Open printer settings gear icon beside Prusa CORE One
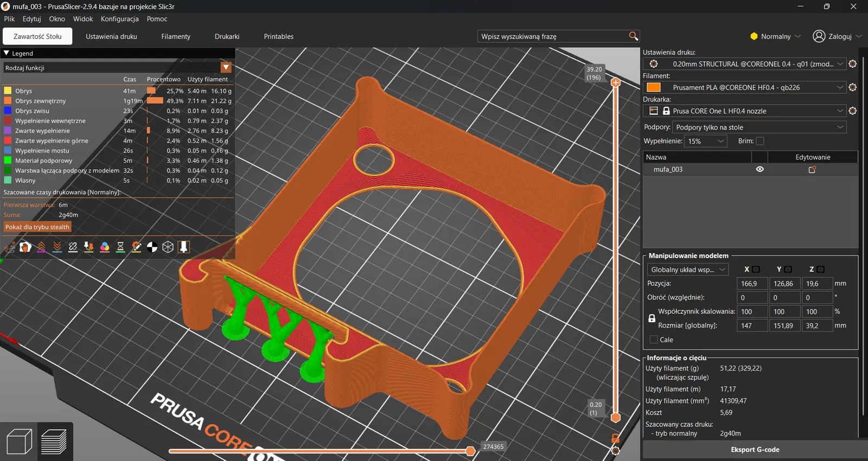 853,111
